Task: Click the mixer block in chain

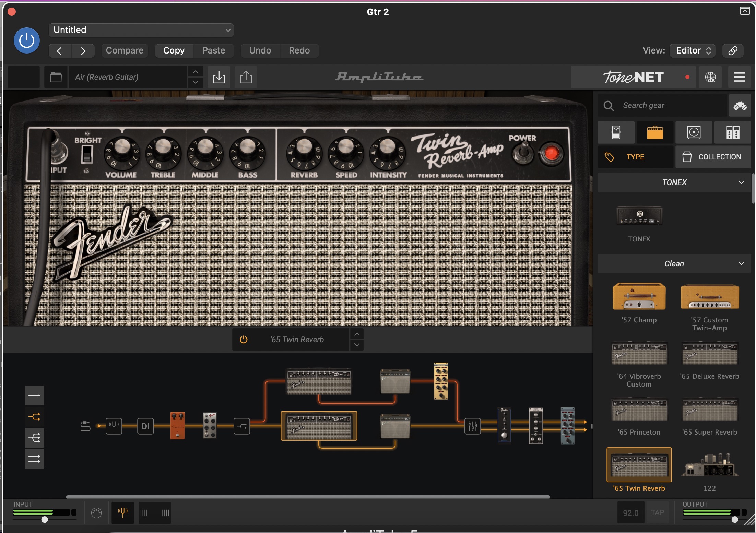Action: (x=472, y=426)
